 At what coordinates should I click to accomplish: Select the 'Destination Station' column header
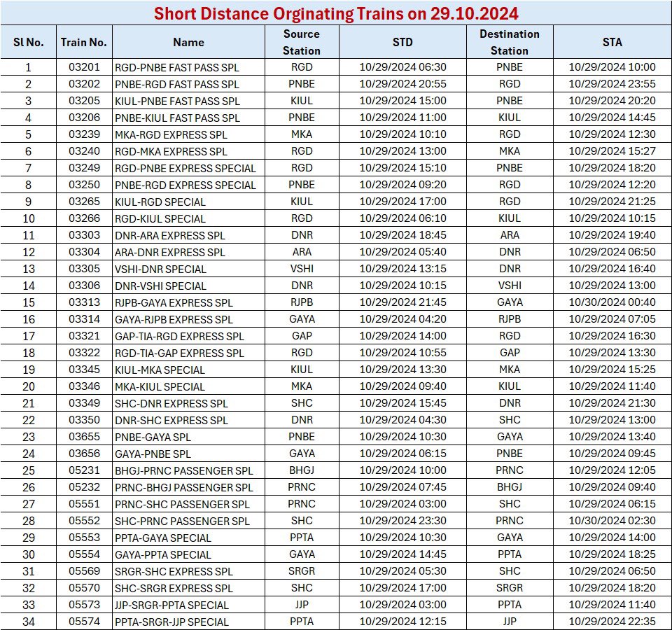coord(510,42)
